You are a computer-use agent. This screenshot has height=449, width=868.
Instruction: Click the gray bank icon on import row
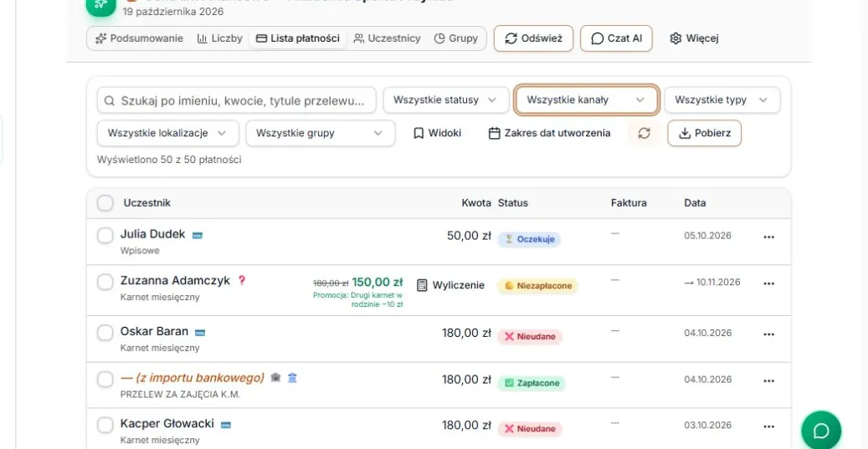tap(275, 377)
